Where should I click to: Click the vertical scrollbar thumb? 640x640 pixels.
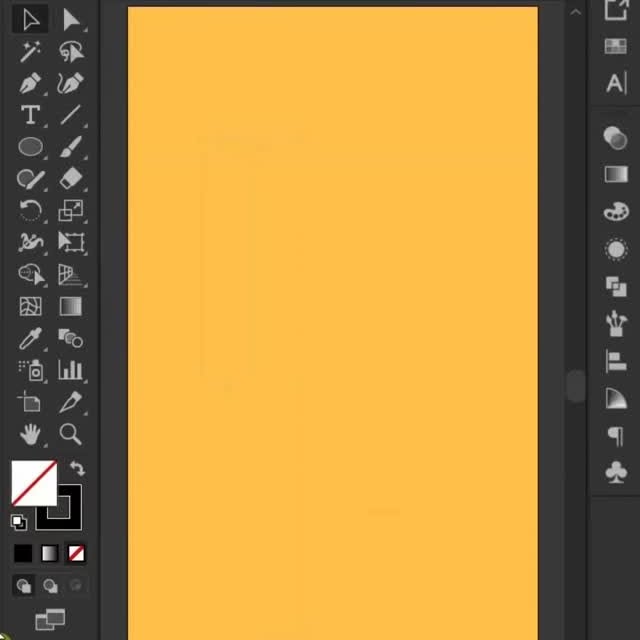[x=575, y=386]
